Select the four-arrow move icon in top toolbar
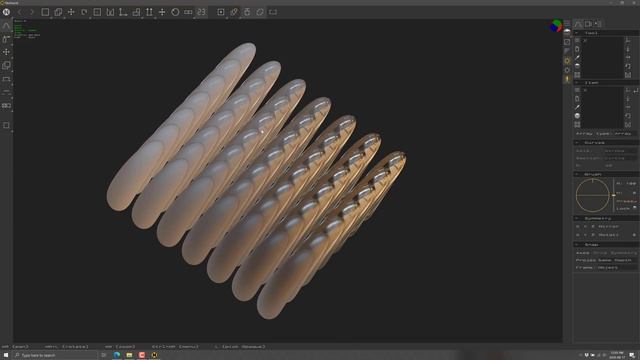This screenshot has height=360, width=640. pos(71,12)
